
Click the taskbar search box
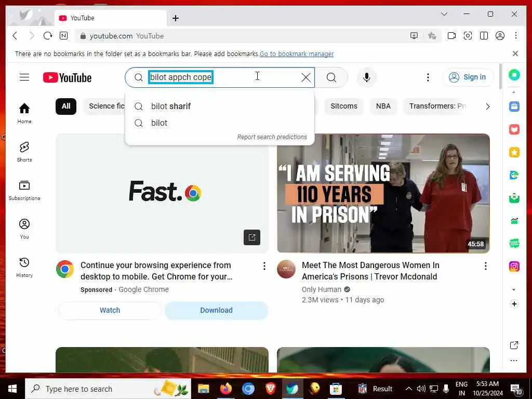(x=108, y=389)
